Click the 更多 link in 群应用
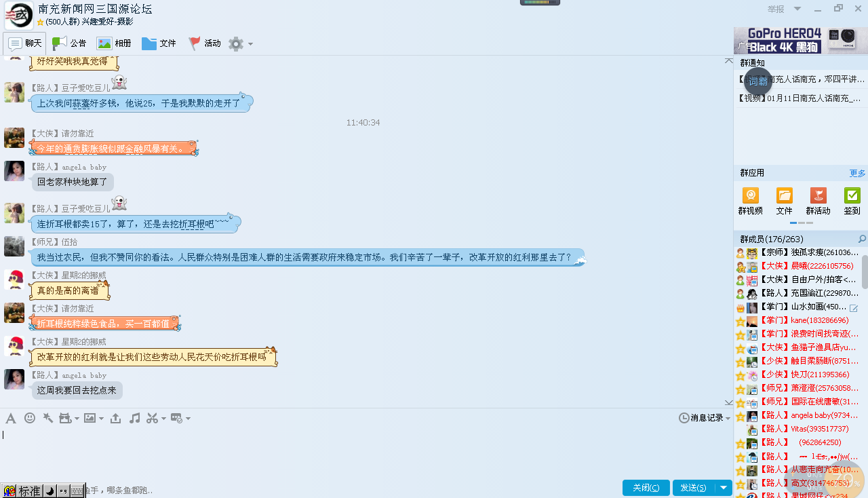The width and height of the screenshot is (868, 498). tap(857, 173)
